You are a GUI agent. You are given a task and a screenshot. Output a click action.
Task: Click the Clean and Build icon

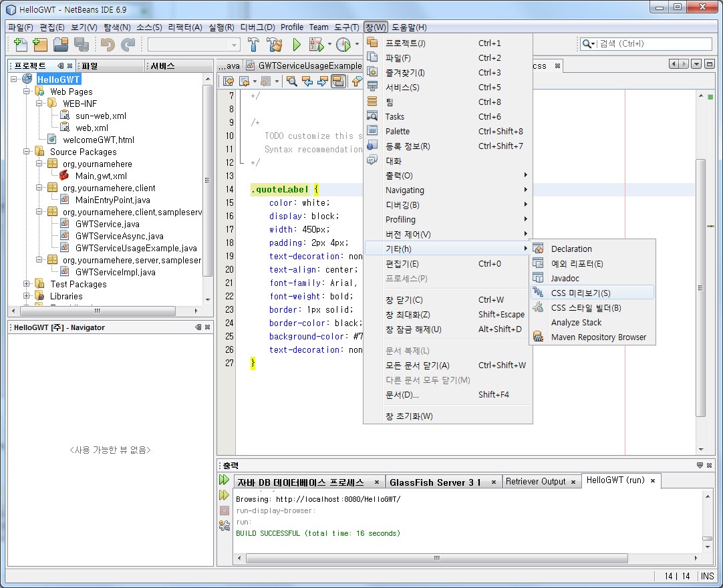coord(275,44)
